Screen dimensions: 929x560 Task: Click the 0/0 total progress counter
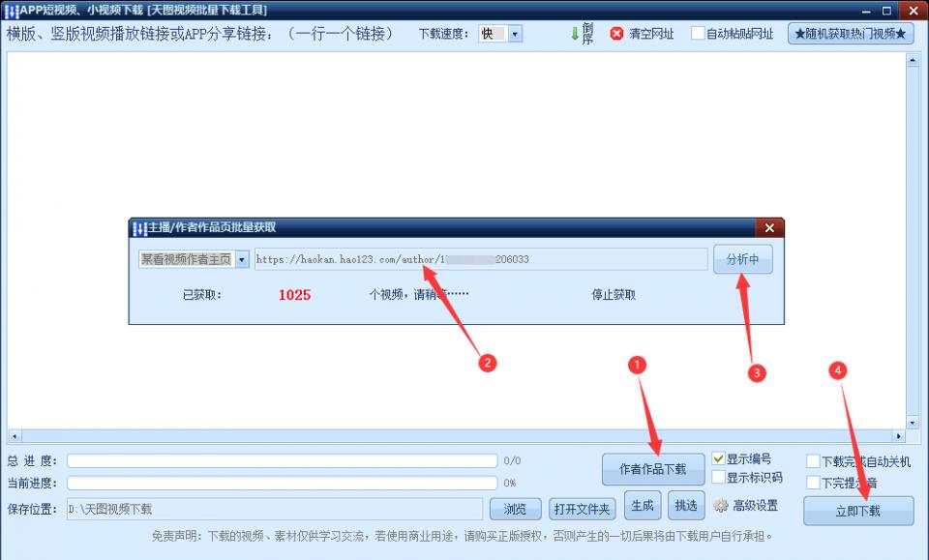(512, 460)
